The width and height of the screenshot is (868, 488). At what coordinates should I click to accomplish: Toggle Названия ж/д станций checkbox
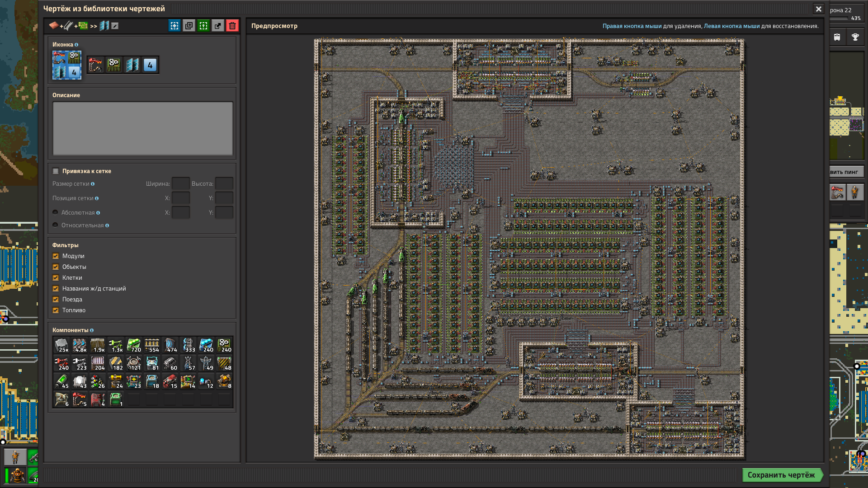pyautogui.click(x=56, y=288)
